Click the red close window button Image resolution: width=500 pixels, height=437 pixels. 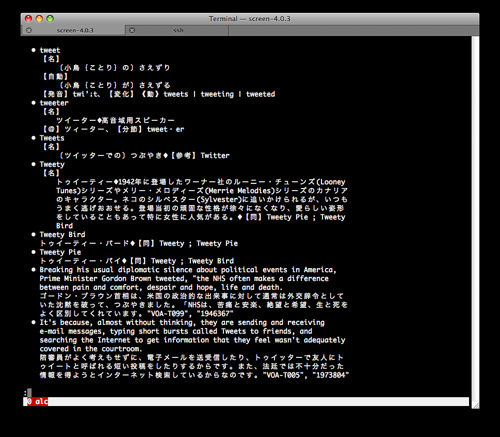[28, 19]
